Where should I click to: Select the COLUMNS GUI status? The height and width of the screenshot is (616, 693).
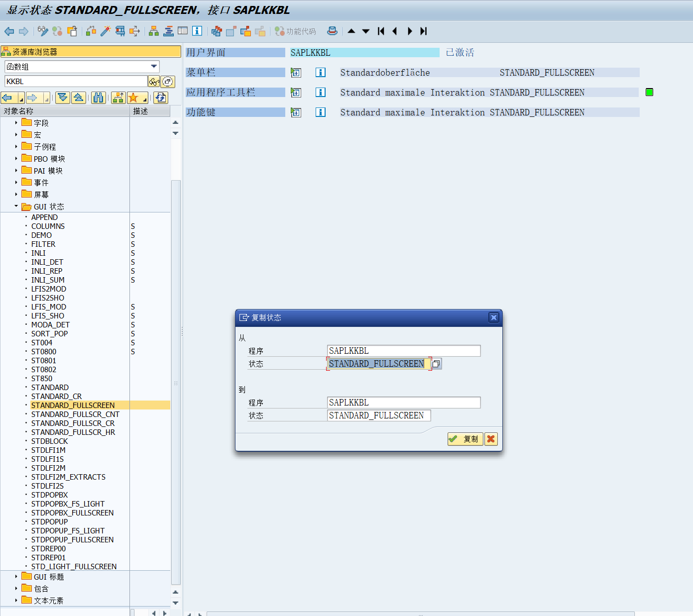click(48, 226)
